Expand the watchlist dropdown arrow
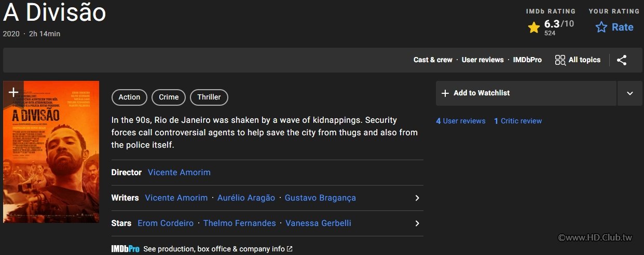 [629, 93]
